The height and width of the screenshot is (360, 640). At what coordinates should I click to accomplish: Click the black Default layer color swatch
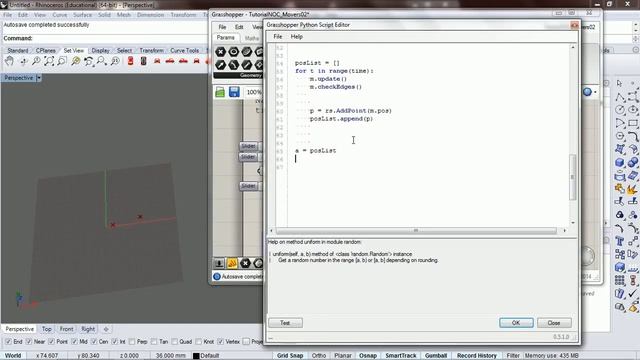coord(196,356)
